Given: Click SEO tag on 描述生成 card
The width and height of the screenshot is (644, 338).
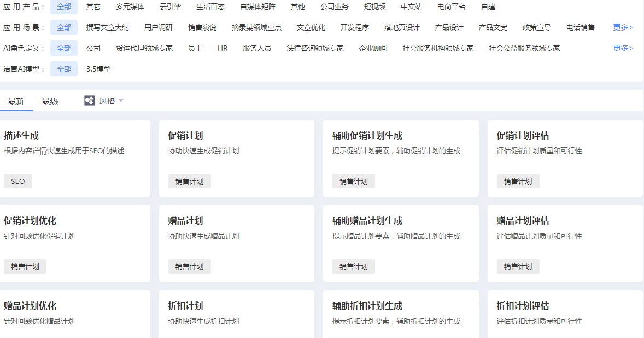Looking at the screenshot, I should tap(17, 181).
